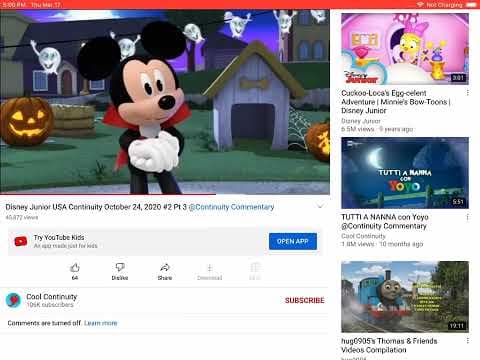The image size is (480, 360).
Task: Like the video with thumbs up icon
Action: click(x=75, y=268)
